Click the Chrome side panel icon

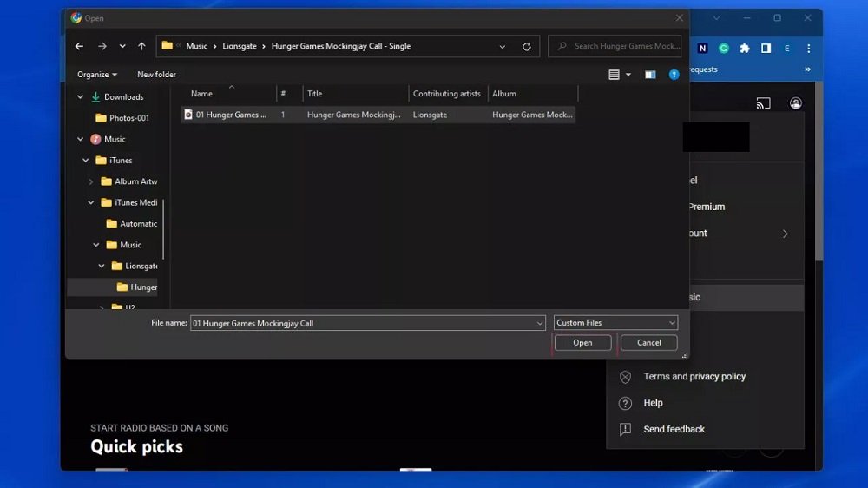pyautogui.click(x=766, y=49)
